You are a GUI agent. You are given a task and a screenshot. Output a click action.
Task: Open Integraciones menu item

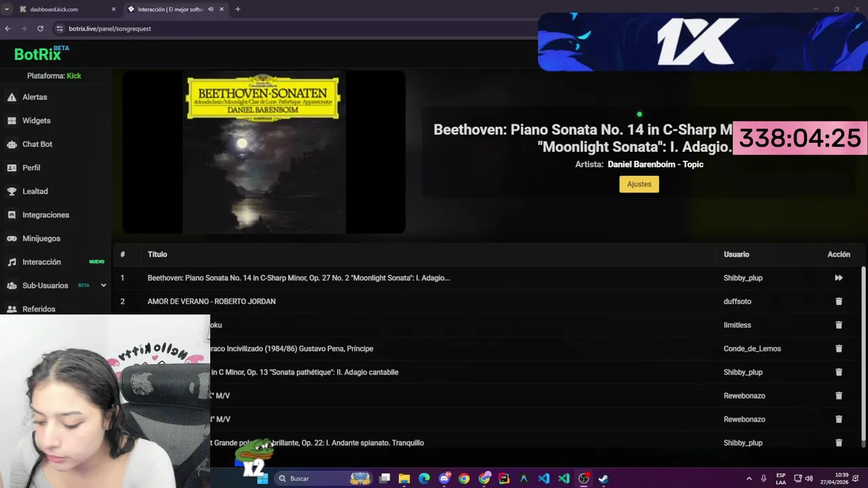(x=46, y=215)
